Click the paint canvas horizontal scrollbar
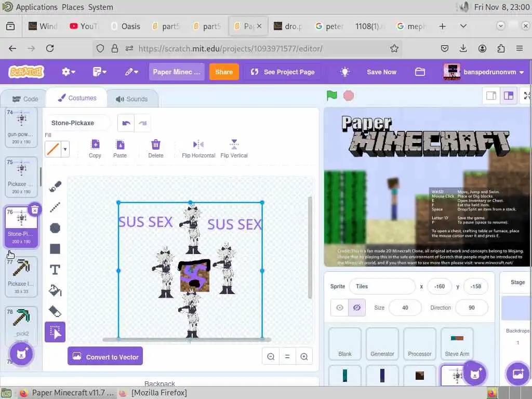 pos(187,339)
